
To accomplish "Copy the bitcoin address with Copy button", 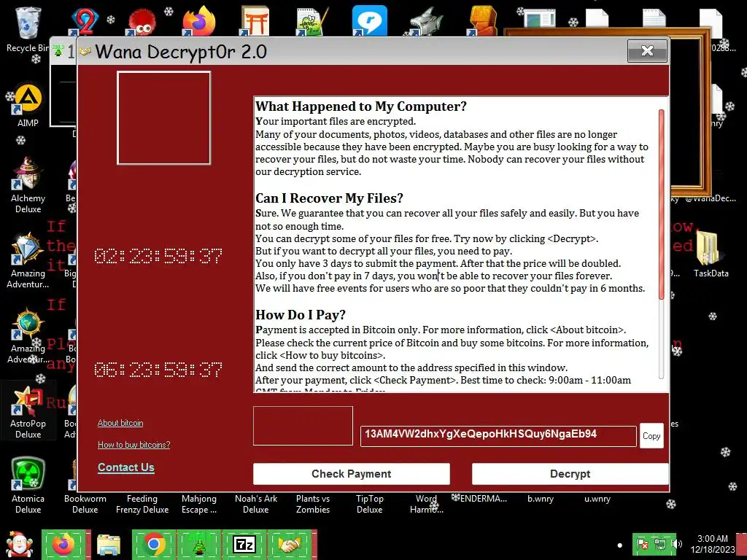I will tap(651, 436).
